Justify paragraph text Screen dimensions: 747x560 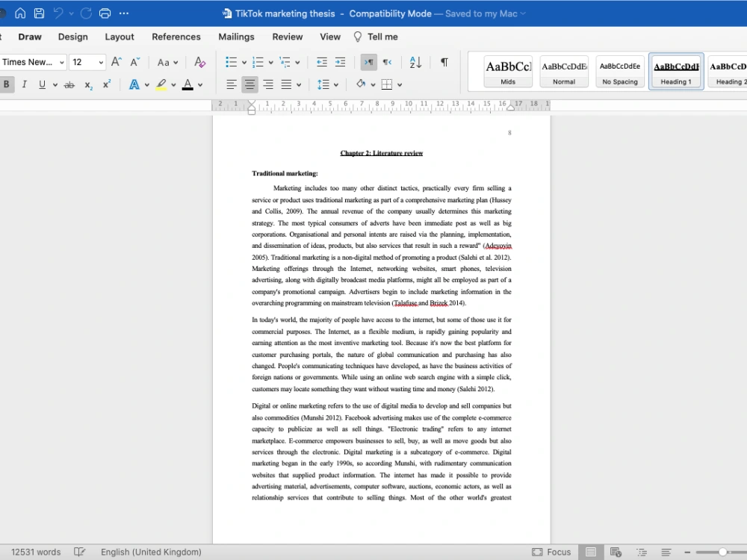click(286, 85)
